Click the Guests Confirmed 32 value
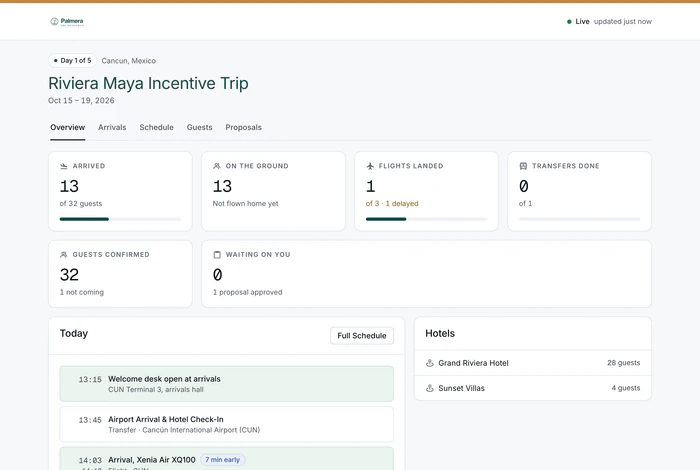Screen dimensions: 700x470 click(x=69, y=275)
